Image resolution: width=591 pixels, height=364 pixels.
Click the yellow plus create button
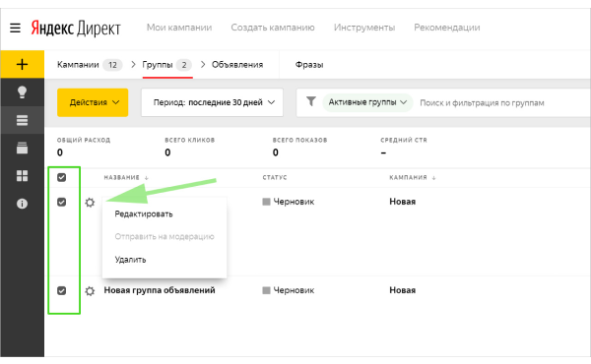(23, 64)
